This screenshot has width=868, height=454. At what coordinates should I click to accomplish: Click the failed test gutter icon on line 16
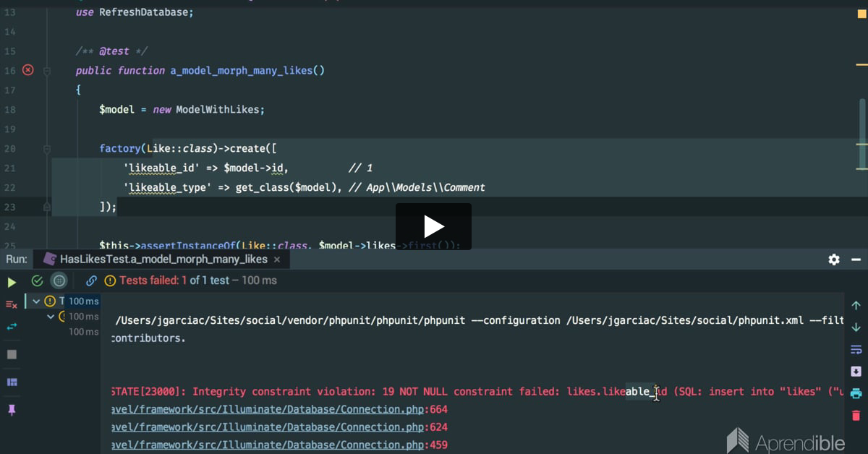point(27,70)
